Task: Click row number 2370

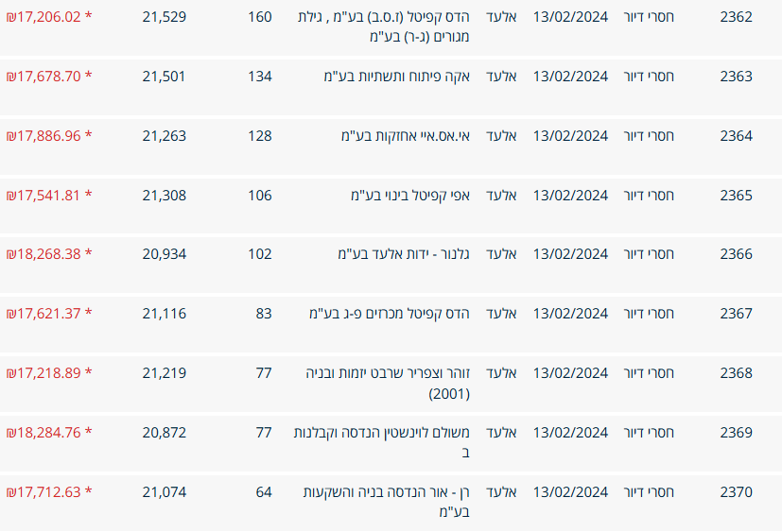Action: pos(736,492)
